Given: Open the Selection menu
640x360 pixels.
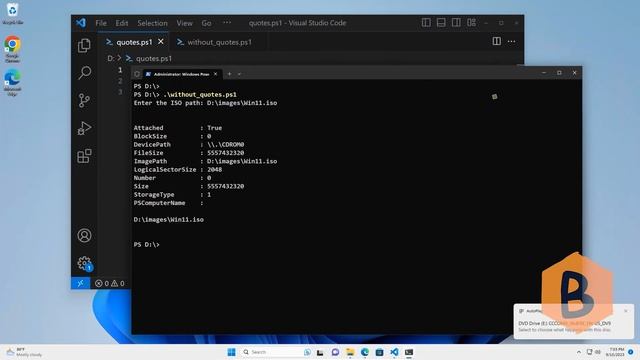Looking at the screenshot, I should pyautogui.click(x=152, y=23).
